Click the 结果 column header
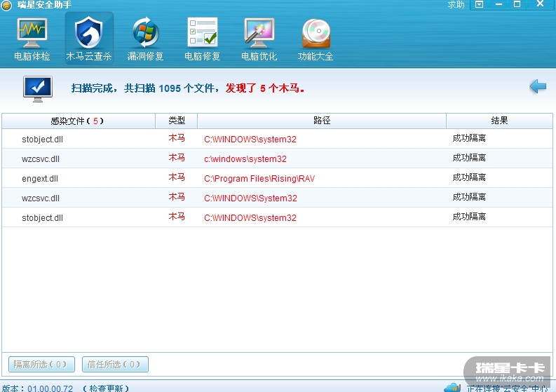The width and height of the screenshot is (556, 392). [x=499, y=121]
